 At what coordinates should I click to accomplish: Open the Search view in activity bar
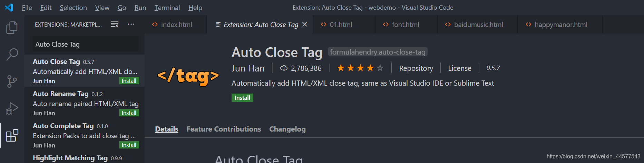click(12, 54)
